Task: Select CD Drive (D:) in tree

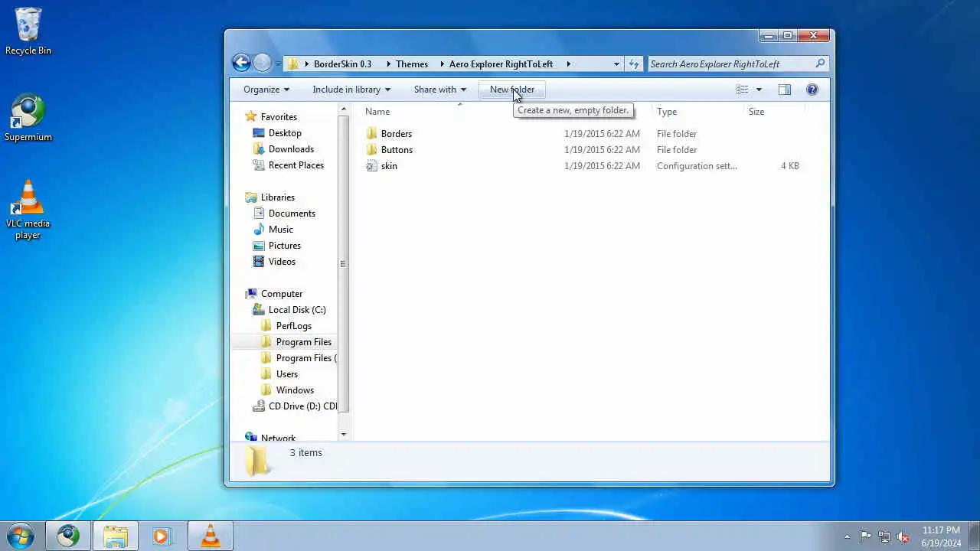Action: (x=302, y=406)
